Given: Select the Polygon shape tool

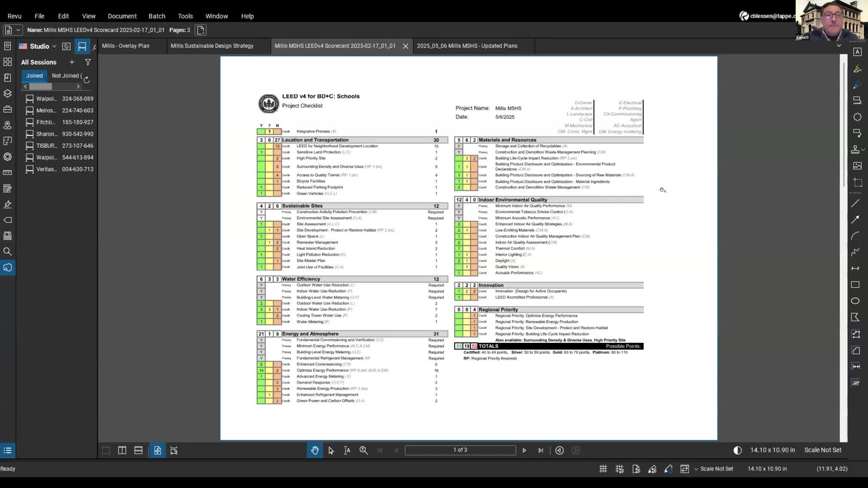Looking at the screenshot, I should click(855, 317).
